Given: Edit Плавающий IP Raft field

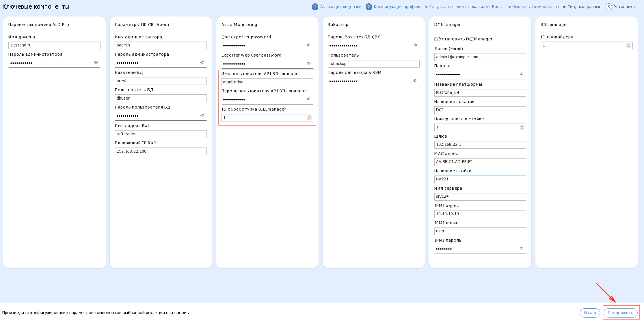Looking at the screenshot, I should 161,152.
